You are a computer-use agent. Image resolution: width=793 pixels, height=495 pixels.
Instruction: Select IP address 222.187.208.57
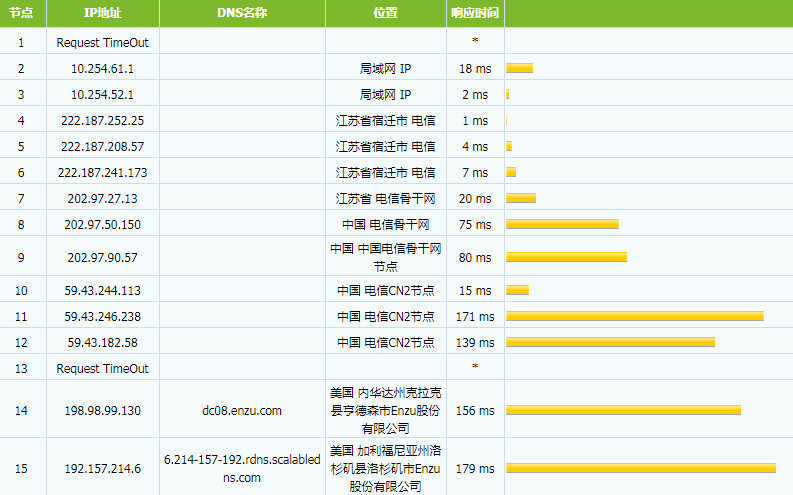click(x=103, y=147)
